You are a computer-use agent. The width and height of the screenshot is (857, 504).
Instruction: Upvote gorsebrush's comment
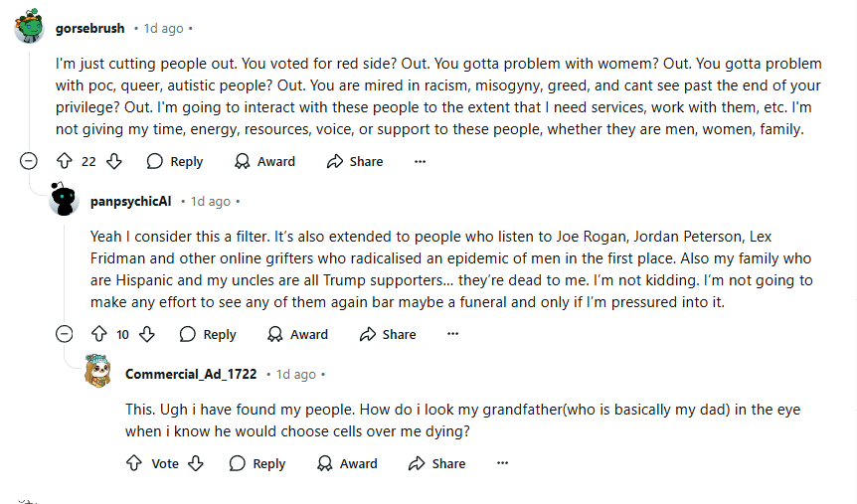pyautogui.click(x=65, y=161)
